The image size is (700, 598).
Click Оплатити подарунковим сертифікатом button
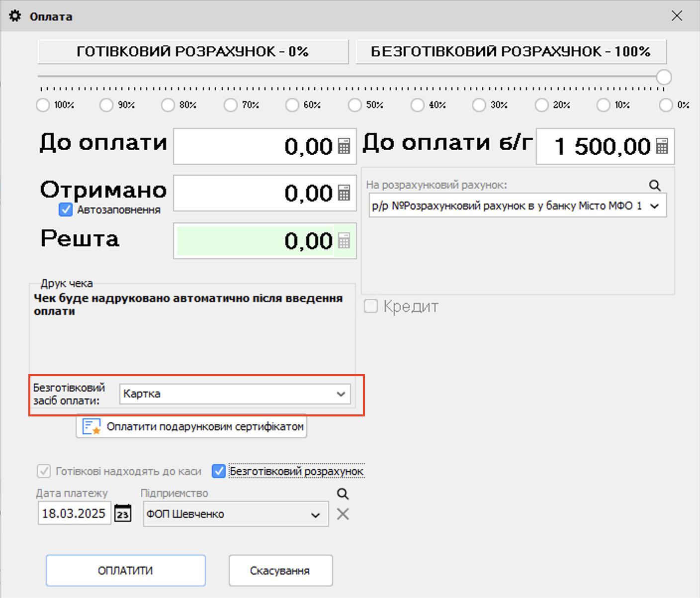tap(191, 427)
